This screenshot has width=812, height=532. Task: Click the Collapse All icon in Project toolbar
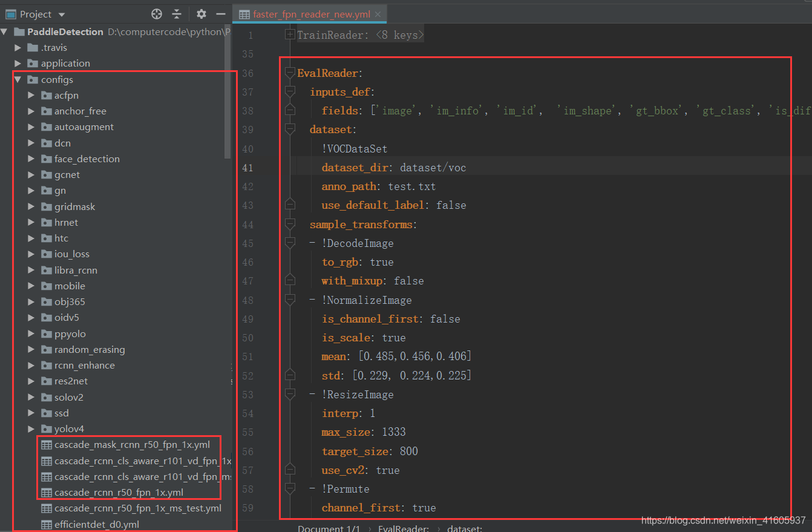click(177, 14)
